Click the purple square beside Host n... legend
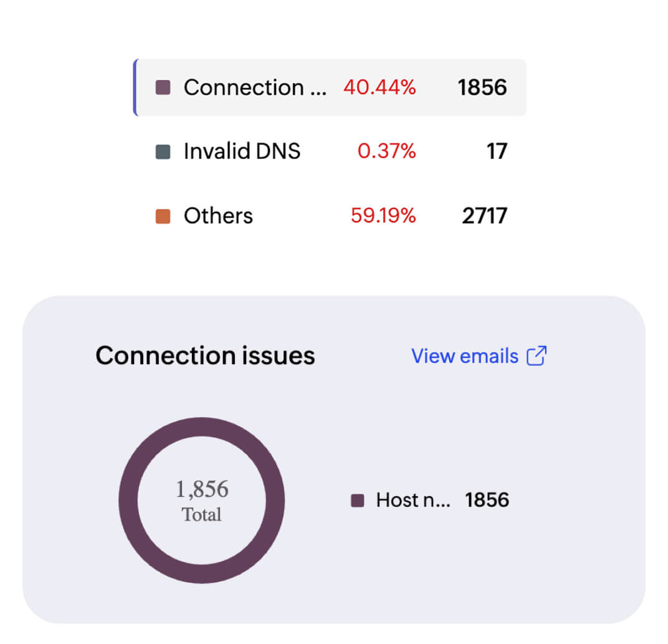Screen dimensions: 668x644 356,500
